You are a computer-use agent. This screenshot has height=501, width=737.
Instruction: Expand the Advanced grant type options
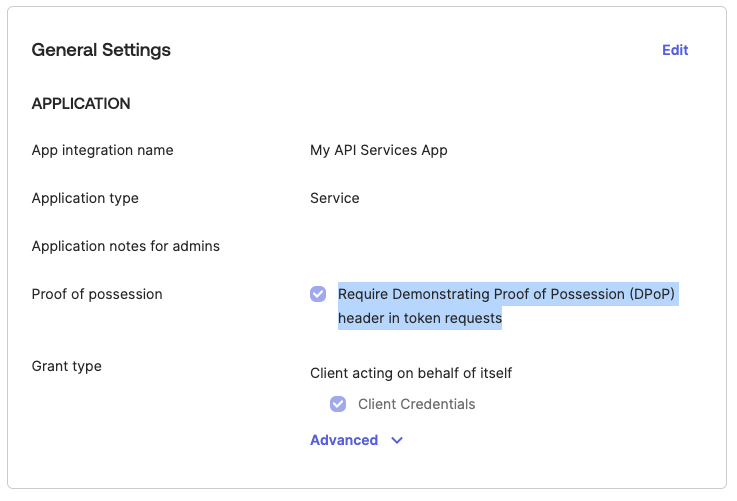coord(344,440)
